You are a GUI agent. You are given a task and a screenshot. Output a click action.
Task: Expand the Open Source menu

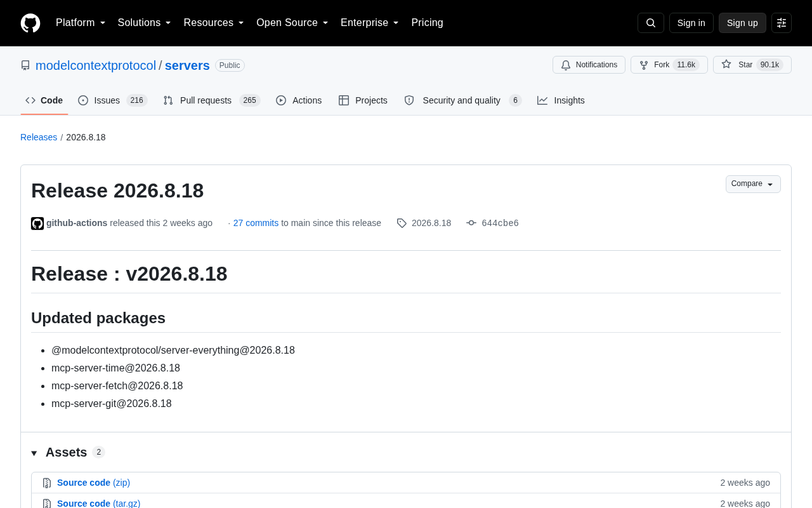(x=292, y=23)
